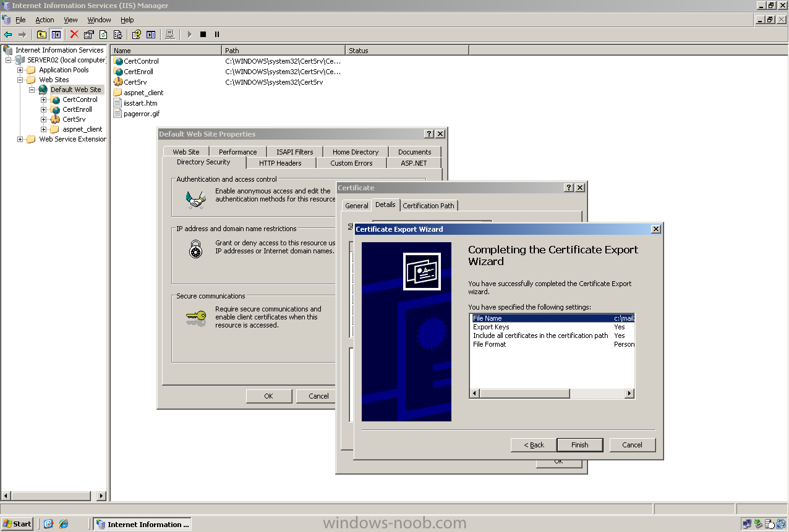Image resolution: width=789 pixels, height=532 pixels.
Task: Switch to the Performance tab
Action: 238,152
